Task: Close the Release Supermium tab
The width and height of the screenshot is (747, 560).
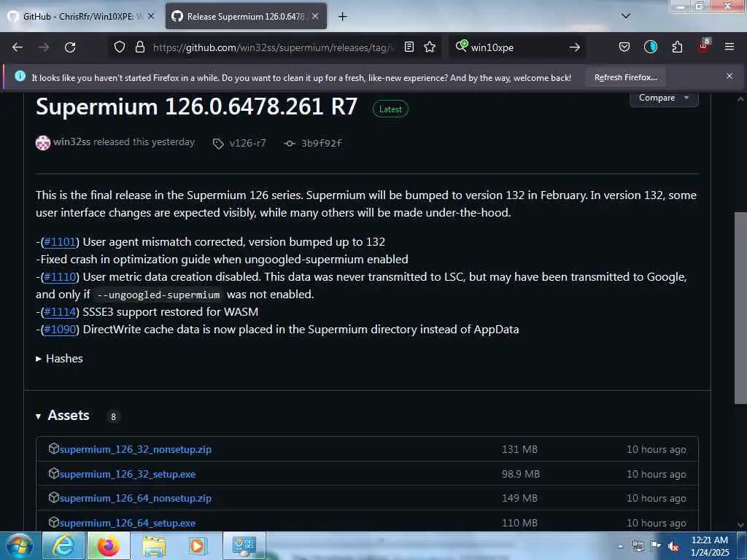Action: point(315,16)
